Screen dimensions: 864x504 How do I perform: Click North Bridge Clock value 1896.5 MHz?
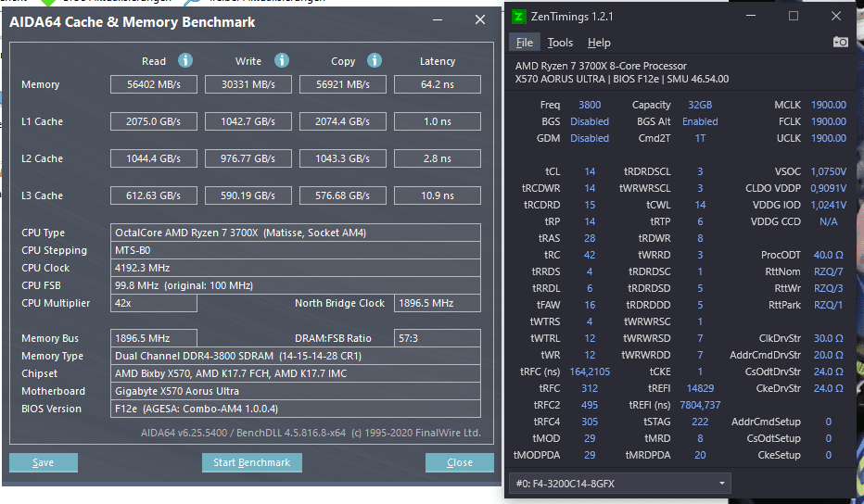pyautogui.click(x=438, y=303)
